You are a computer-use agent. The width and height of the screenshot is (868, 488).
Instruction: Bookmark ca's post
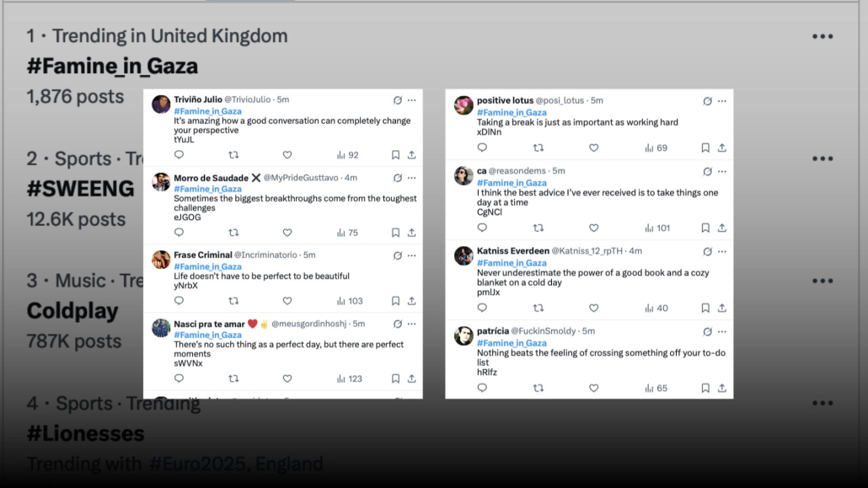[705, 228]
